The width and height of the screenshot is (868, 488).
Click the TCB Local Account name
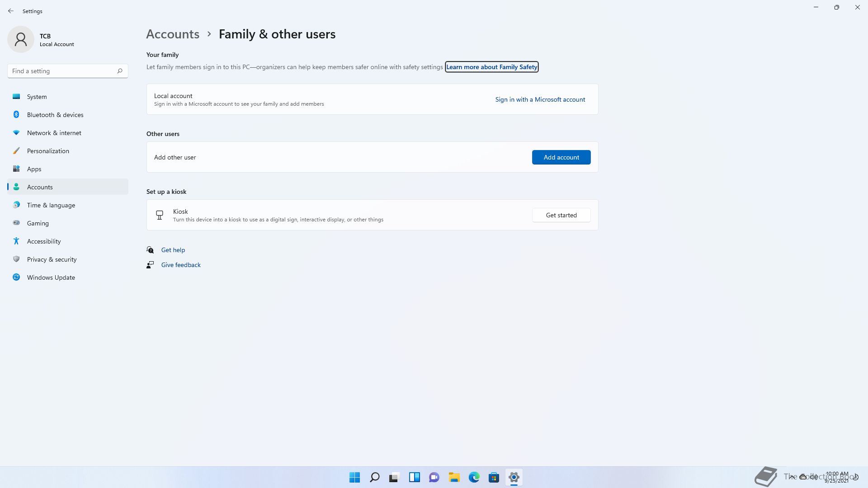coord(57,40)
